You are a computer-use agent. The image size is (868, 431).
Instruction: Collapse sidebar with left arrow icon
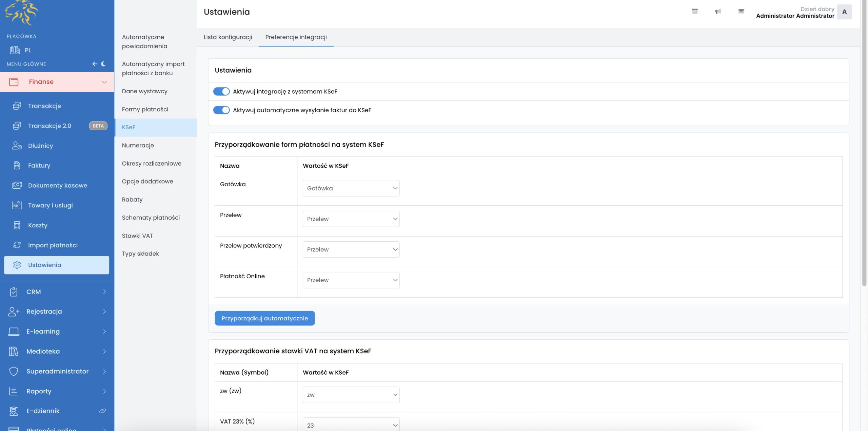click(x=95, y=64)
